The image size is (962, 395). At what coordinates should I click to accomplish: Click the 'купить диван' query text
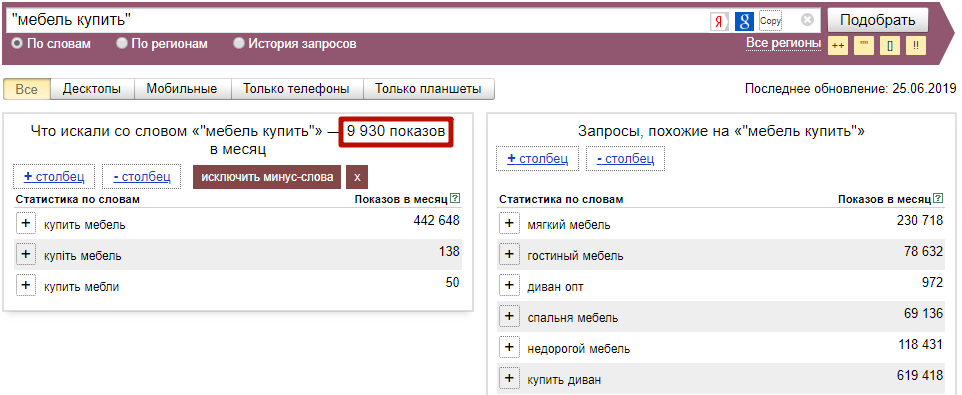coord(564,380)
